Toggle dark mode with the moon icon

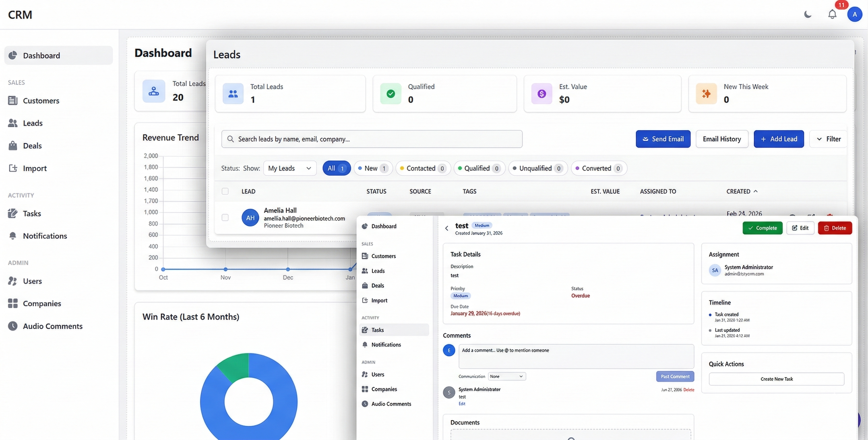808,14
